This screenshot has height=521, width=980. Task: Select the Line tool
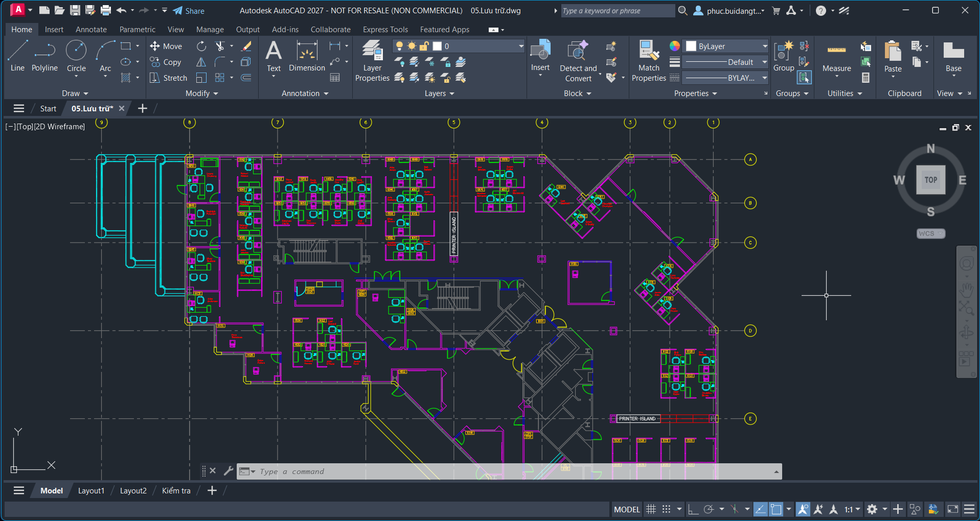click(17, 56)
